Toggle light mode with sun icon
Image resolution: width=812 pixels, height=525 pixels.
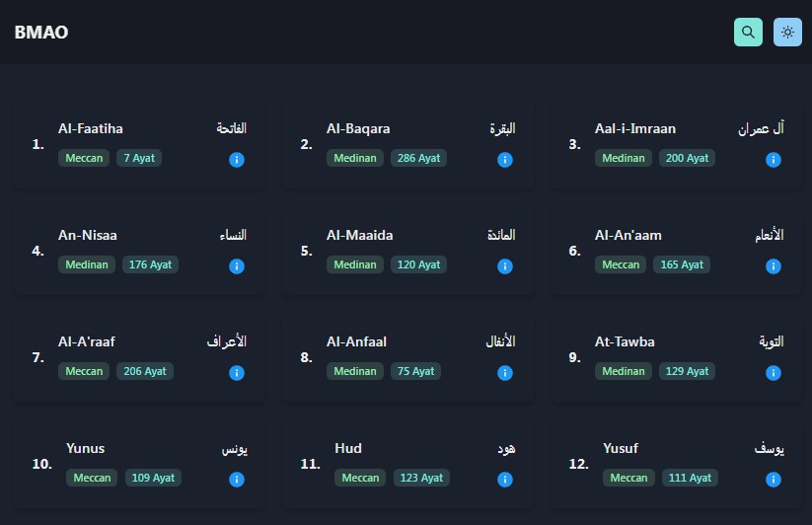point(787,32)
